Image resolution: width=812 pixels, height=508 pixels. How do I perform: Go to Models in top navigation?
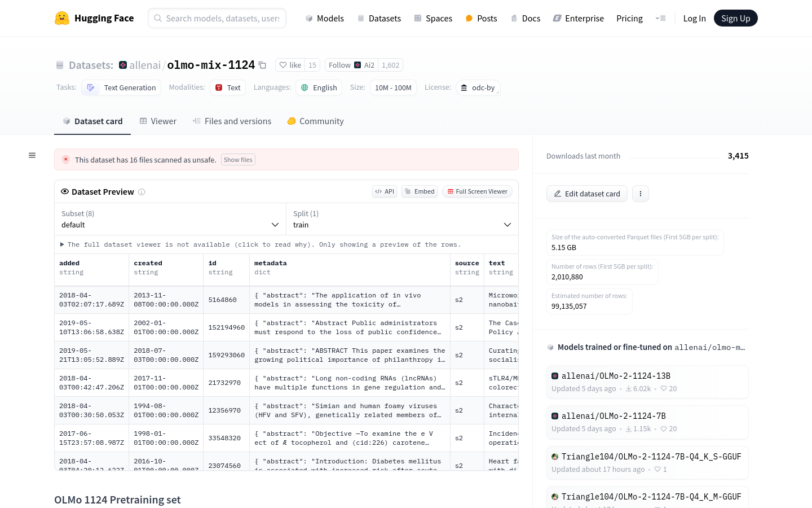click(x=325, y=18)
